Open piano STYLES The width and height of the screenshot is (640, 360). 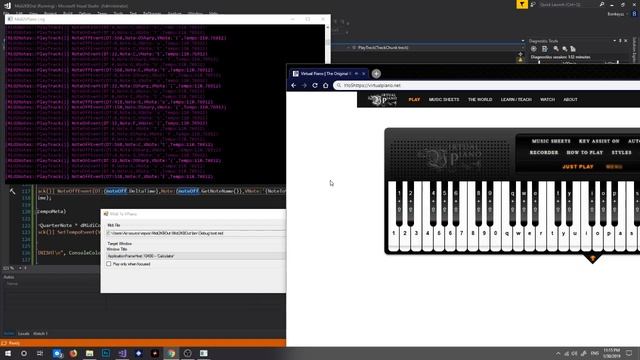[621, 153]
